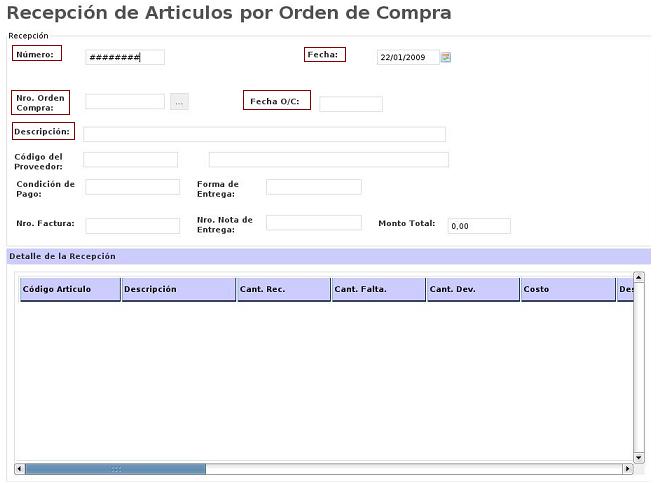The image size is (658, 483).
Task: Click the down arrow of vertical scrollbar
Action: click(639, 456)
